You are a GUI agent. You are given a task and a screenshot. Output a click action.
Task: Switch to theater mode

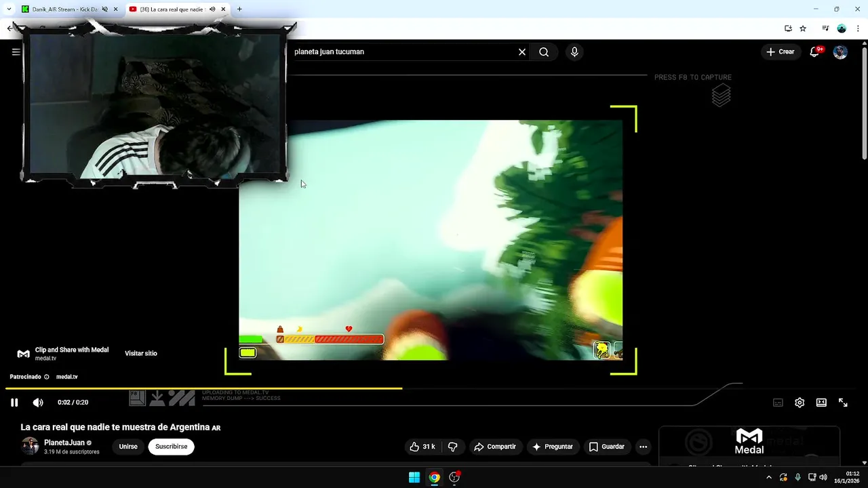821,403
